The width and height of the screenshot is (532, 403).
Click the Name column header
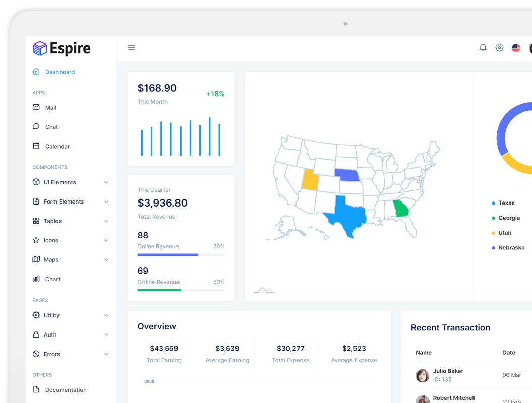(x=424, y=353)
